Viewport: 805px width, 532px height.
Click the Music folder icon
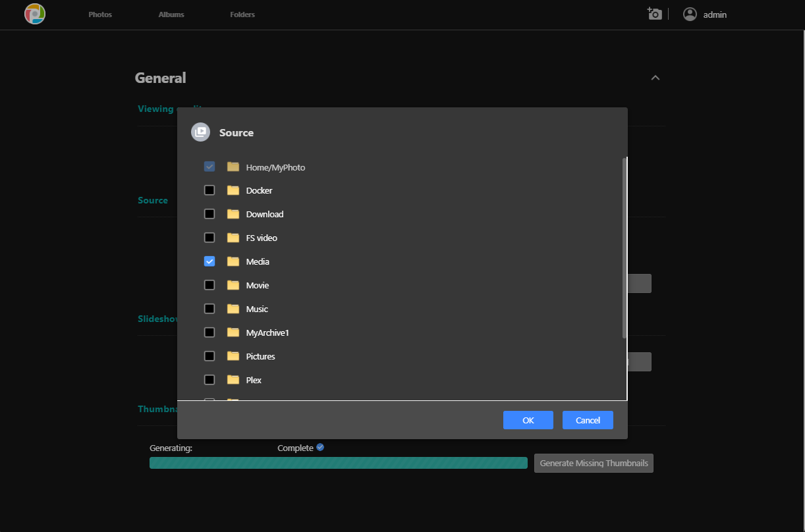[x=233, y=309]
